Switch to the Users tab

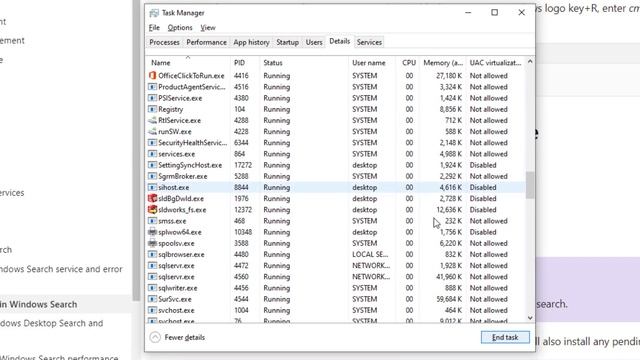pyautogui.click(x=314, y=42)
